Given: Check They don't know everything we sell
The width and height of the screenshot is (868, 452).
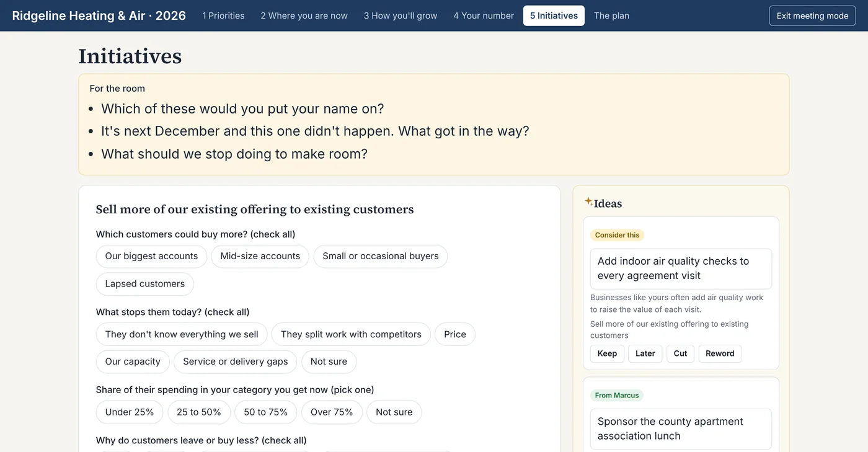Looking at the screenshot, I should point(182,334).
